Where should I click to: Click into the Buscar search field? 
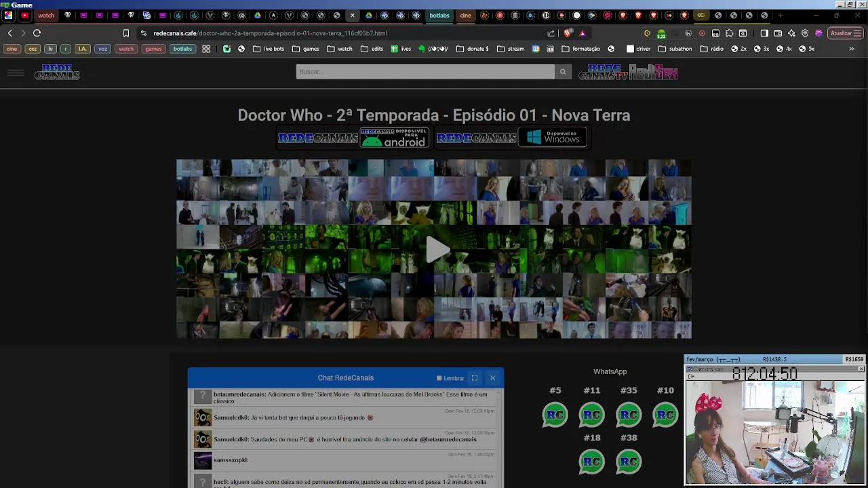425,72
